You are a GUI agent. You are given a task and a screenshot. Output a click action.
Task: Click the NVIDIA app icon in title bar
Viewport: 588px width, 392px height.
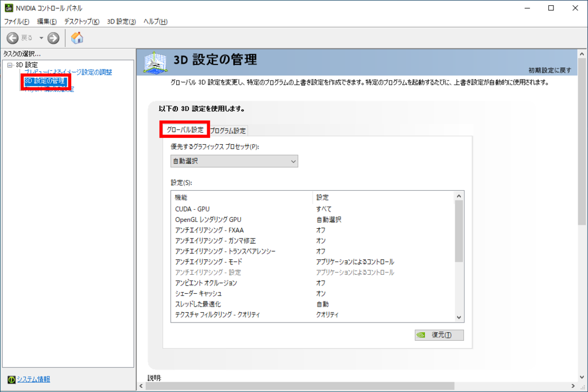9,8
